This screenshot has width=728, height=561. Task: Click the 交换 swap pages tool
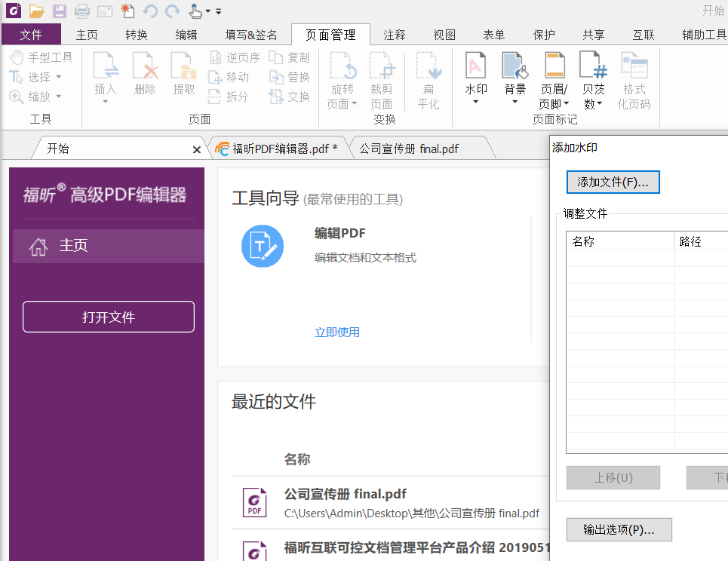(289, 97)
